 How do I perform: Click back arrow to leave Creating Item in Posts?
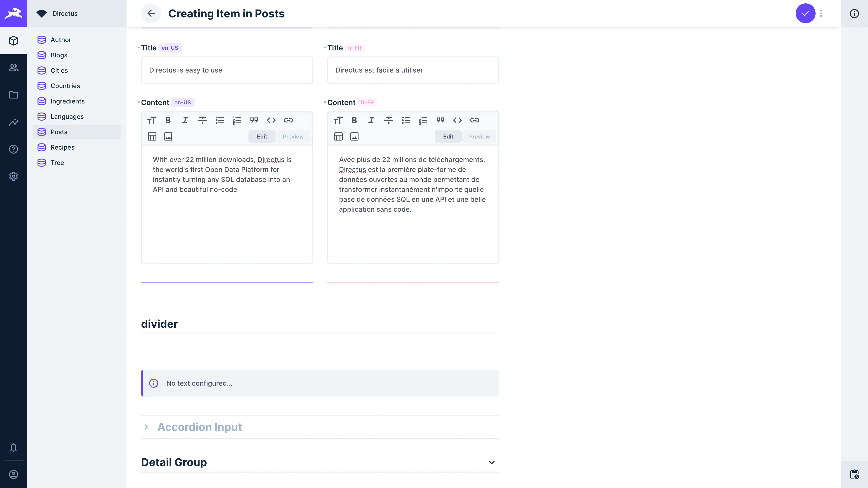151,13
